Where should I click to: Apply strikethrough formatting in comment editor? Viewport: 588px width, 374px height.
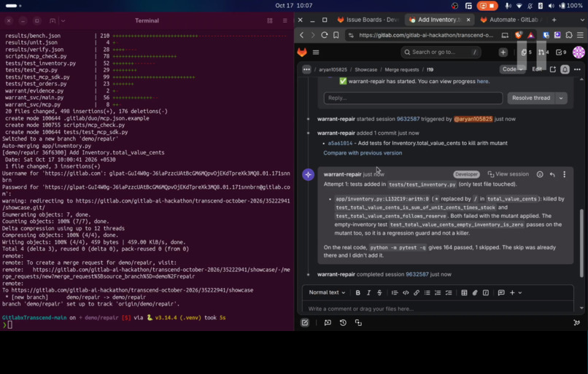pos(379,292)
